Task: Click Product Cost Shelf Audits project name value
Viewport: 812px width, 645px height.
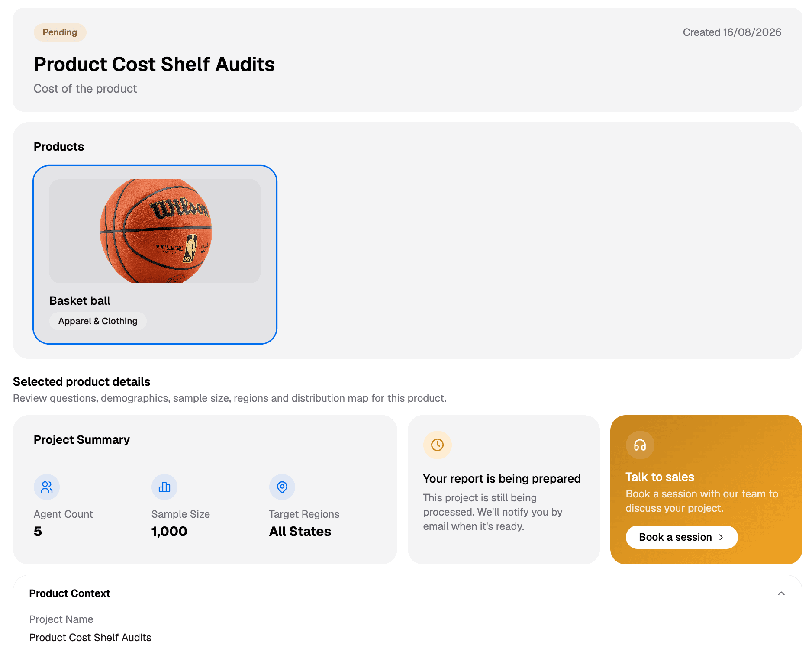Action: [x=90, y=638]
